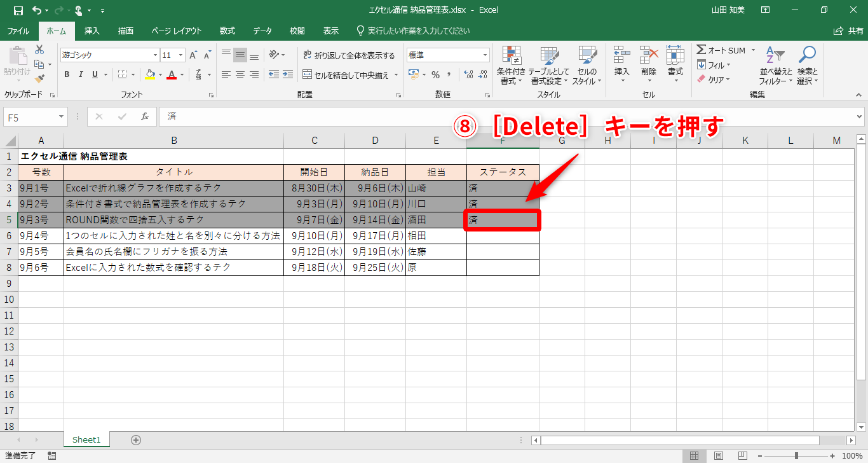Open テーブルとして書式設定 format as table
Image resolution: width=868 pixels, height=463 pixels.
548,66
